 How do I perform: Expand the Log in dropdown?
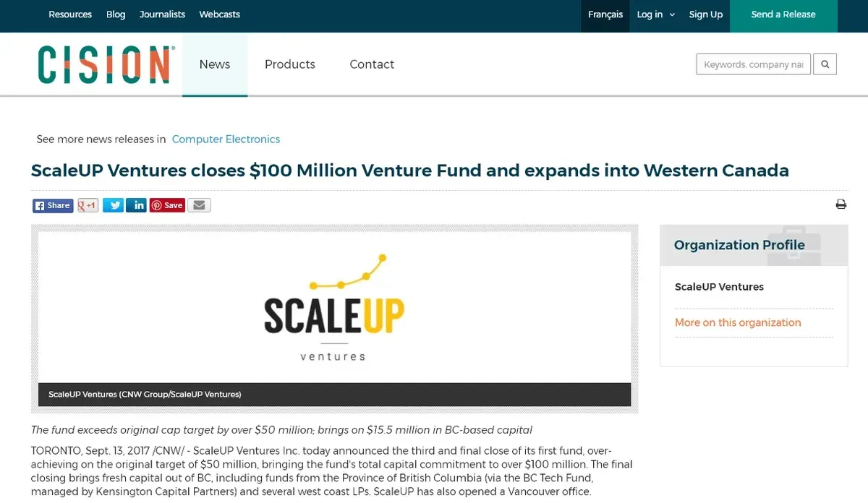(656, 14)
